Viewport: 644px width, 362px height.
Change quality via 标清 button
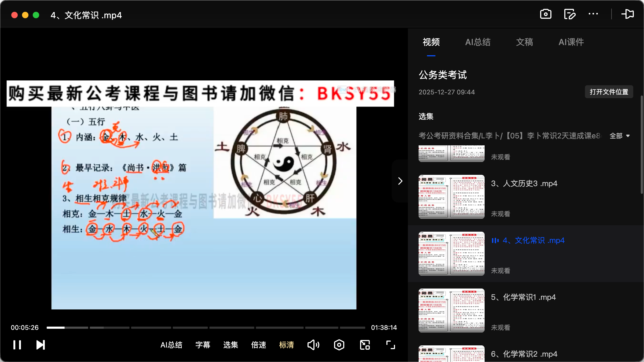286,345
